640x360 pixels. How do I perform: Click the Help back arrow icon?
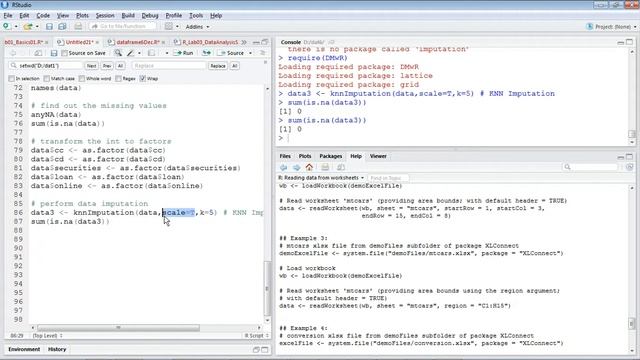284,167
